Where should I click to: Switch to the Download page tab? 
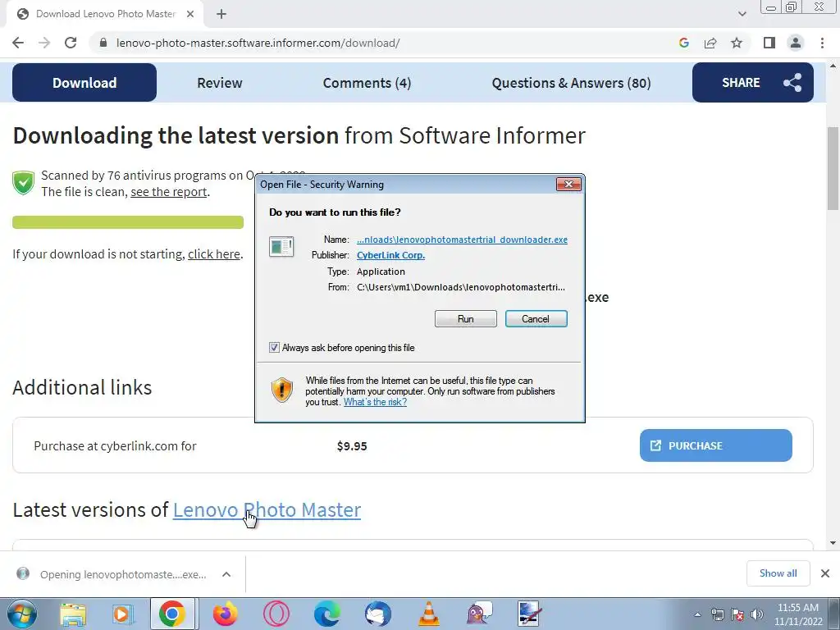84,83
